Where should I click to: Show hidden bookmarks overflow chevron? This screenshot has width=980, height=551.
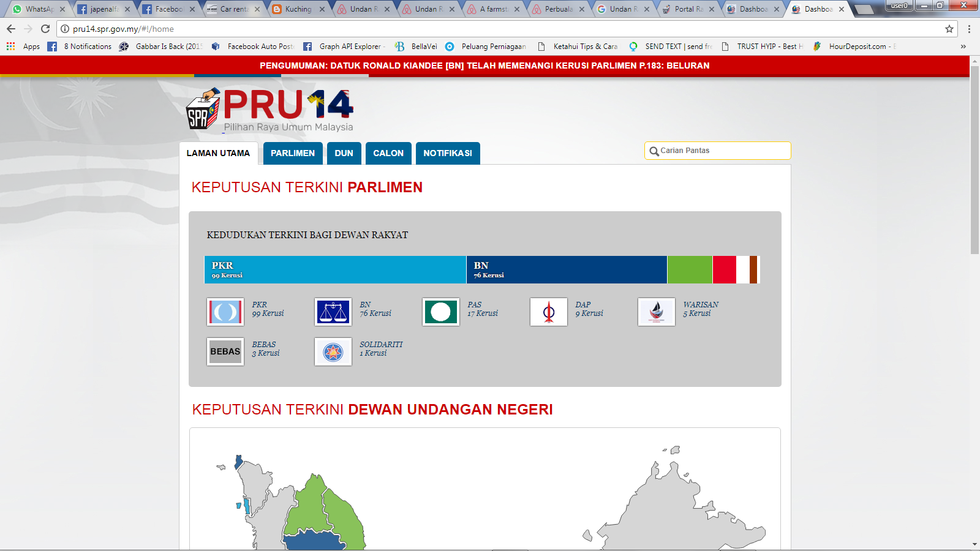963,47
